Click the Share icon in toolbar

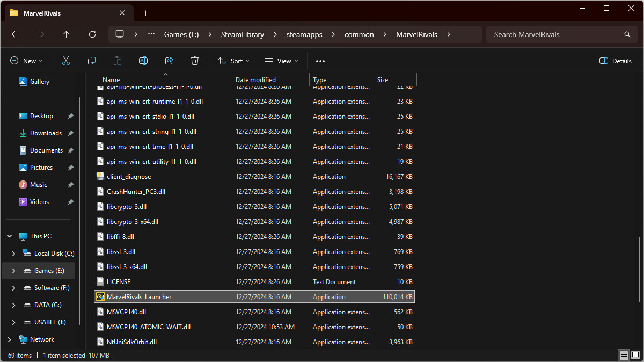pos(169,61)
